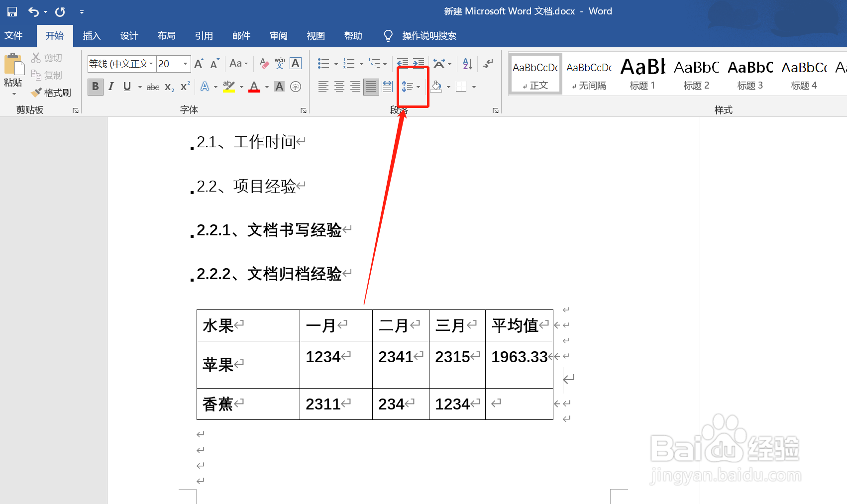
Task: Switch to the 审阅 ribbon tab
Action: (x=278, y=36)
